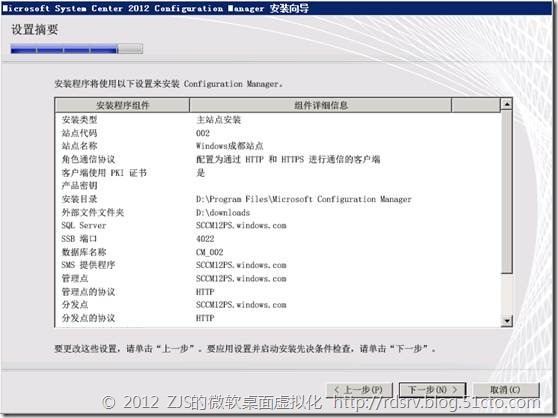Click the install path D:\Program Files value

pos(304,199)
